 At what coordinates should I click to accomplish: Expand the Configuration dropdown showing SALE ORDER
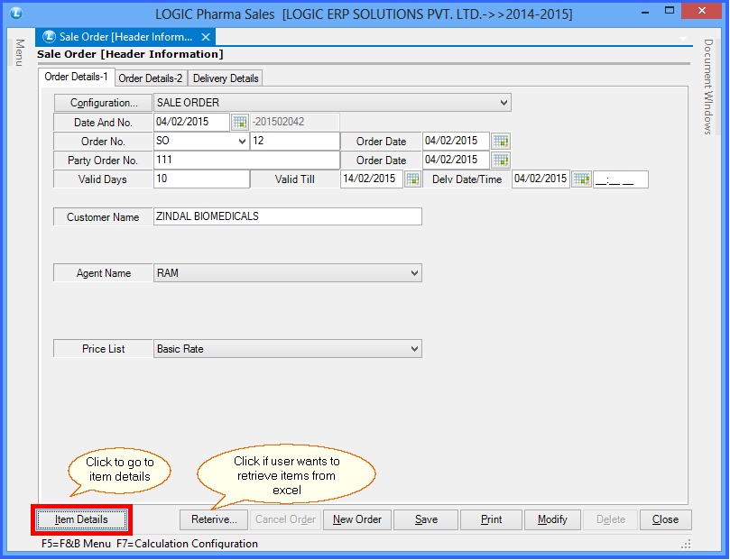coord(504,102)
